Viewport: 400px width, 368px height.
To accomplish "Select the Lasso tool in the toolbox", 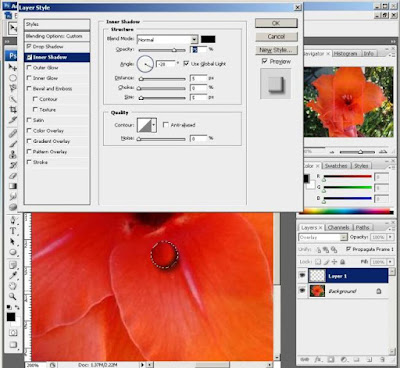I will pos(13,88).
